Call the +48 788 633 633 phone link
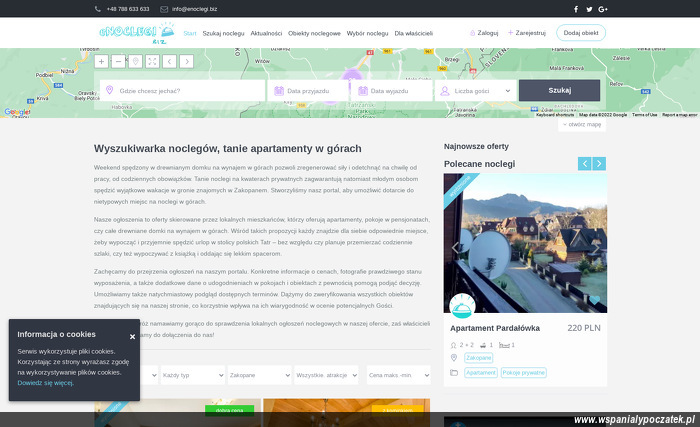Viewport: 700px width, 427px height. 128,9
